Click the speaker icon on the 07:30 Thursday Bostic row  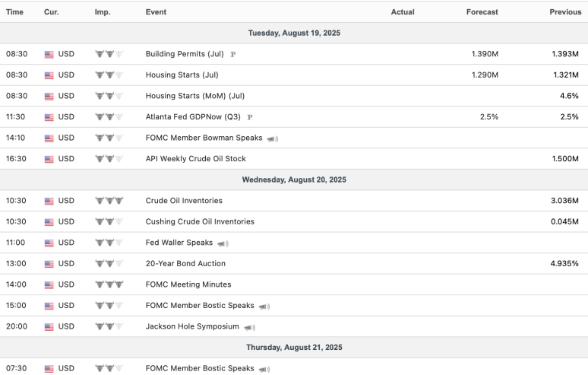tap(264, 369)
